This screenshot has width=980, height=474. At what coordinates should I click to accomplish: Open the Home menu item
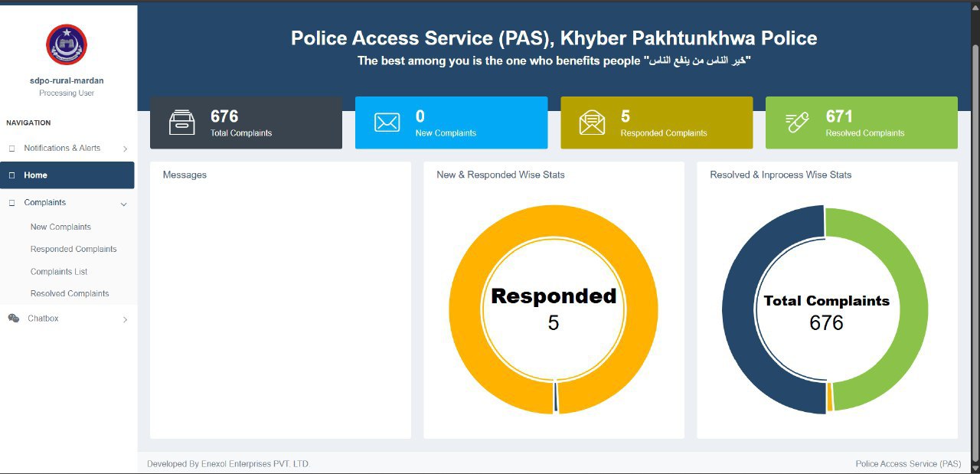67,175
